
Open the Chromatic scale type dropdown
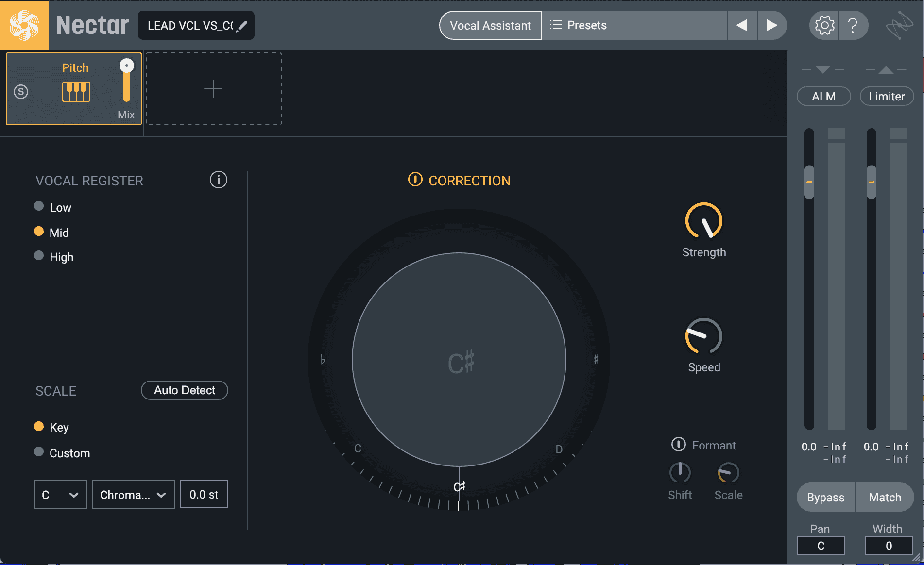tap(134, 495)
